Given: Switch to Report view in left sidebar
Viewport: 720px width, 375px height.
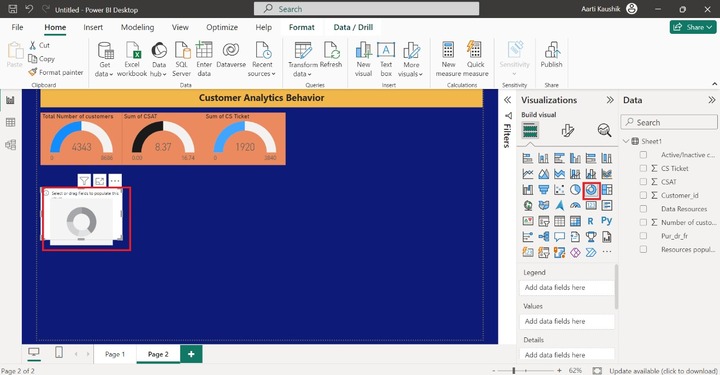Looking at the screenshot, I should 10,101.
